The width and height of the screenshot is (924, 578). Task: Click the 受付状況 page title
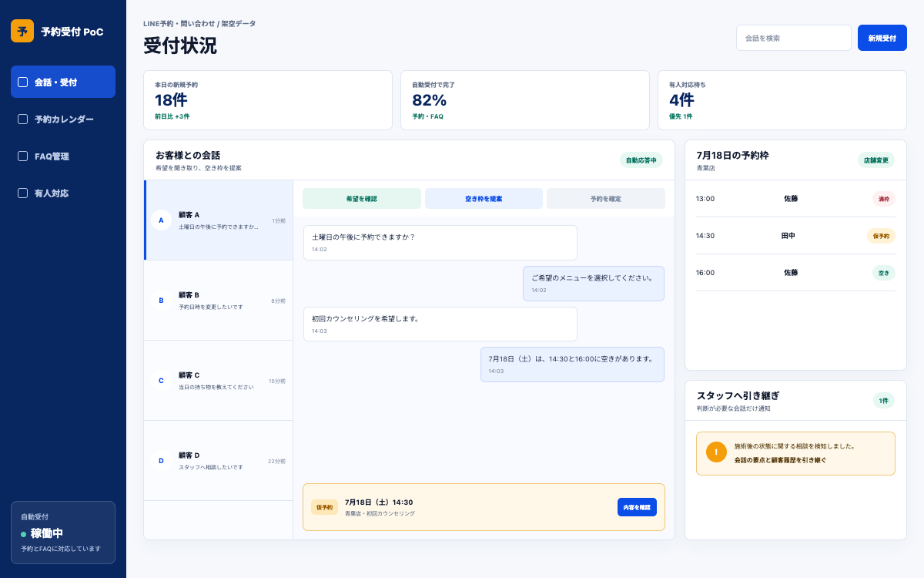(x=180, y=45)
